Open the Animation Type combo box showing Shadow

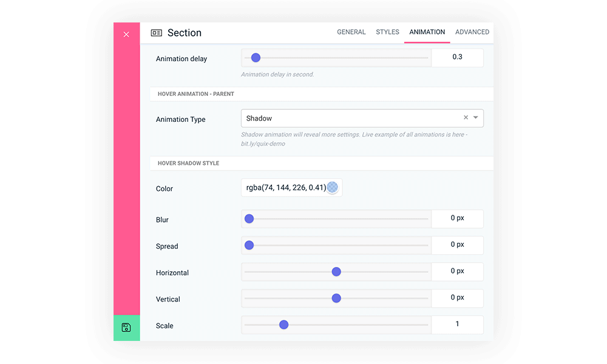[362, 118]
